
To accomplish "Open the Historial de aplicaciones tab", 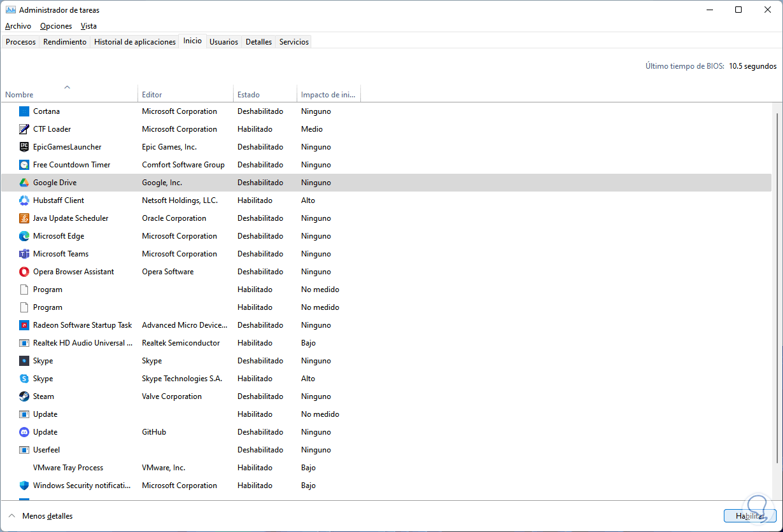I will tap(135, 42).
